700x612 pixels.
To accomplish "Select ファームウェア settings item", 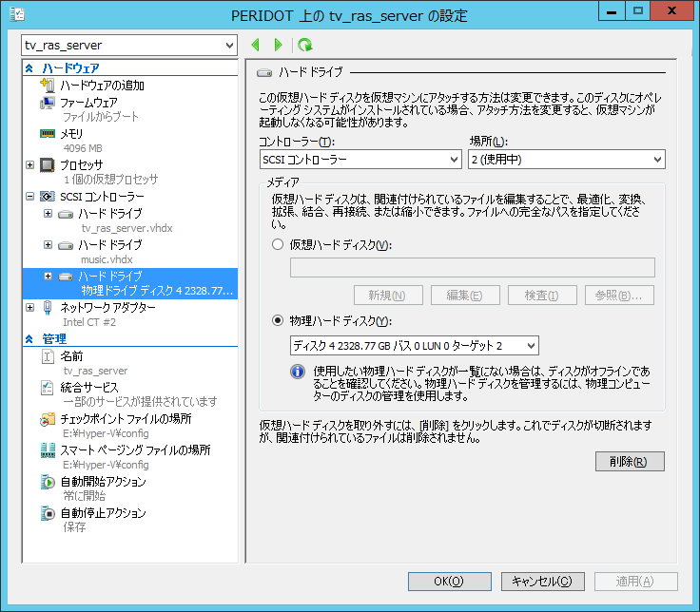I will (x=88, y=103).
